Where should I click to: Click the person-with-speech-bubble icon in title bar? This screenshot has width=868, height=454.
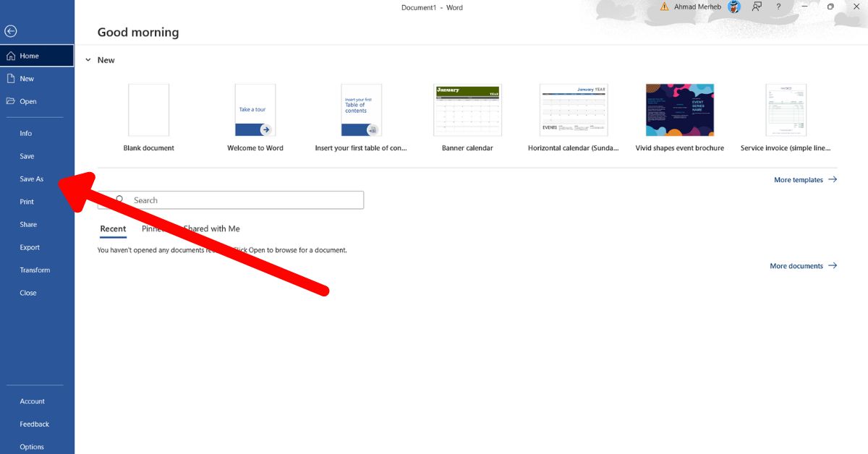click(x=757, y=7)
